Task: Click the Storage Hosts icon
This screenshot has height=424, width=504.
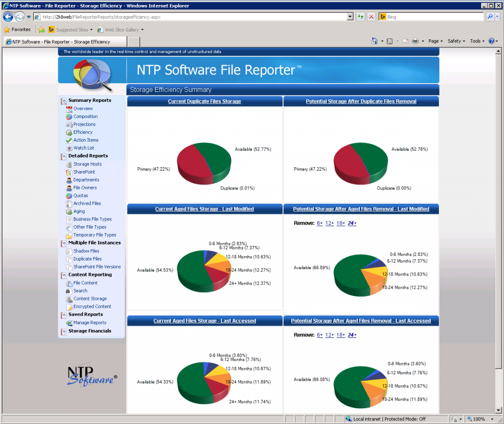Action: pos(69,164)
